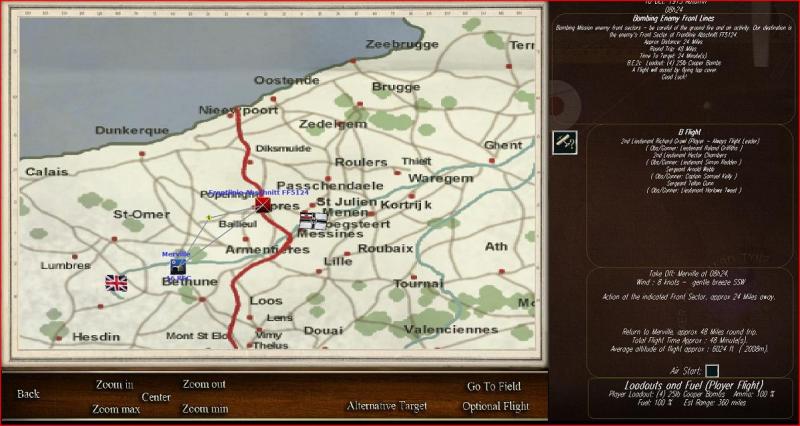The width and height of the screenshot is (800, 426).
Task: Click pilot line 2nd Lieutenant Hector Chambers
Action: 689,155
